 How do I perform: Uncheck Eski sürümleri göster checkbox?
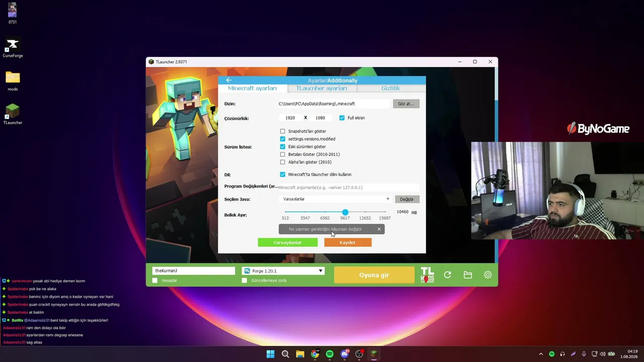pos(282,147)
